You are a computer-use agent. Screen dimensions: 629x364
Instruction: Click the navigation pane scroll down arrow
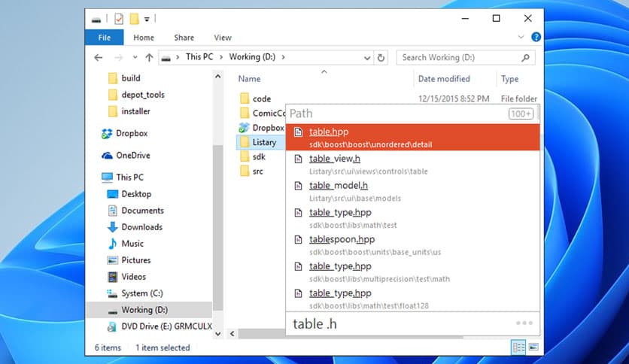click(x=218, y=333)
